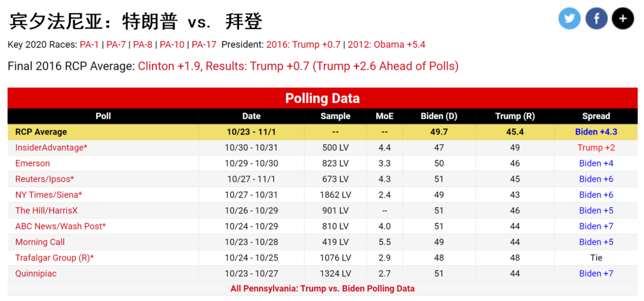The image size is (644, 301).
Task: Open the Morning Call poll
Action: 40,242
